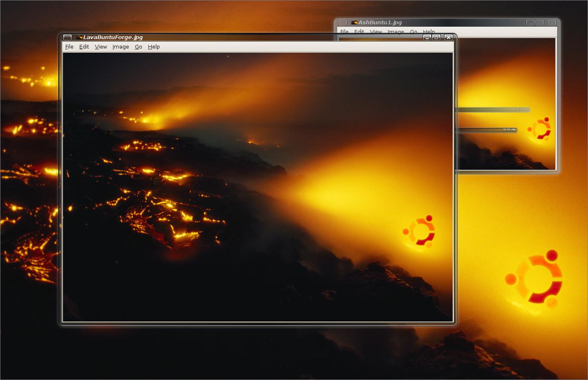Open the window menu button of AshBuntu1.jpg
588x380 pixels.
pyautogui.click(x=343, y=23)
